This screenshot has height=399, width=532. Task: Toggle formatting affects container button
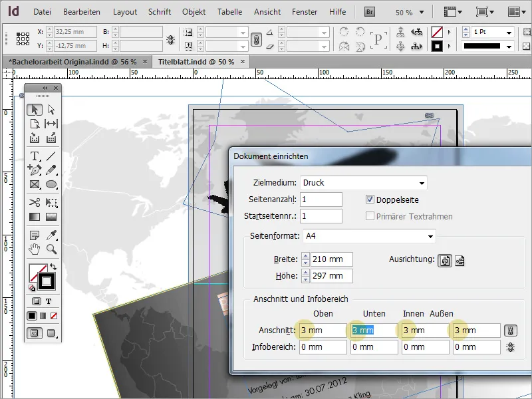(x=37, y=301)
